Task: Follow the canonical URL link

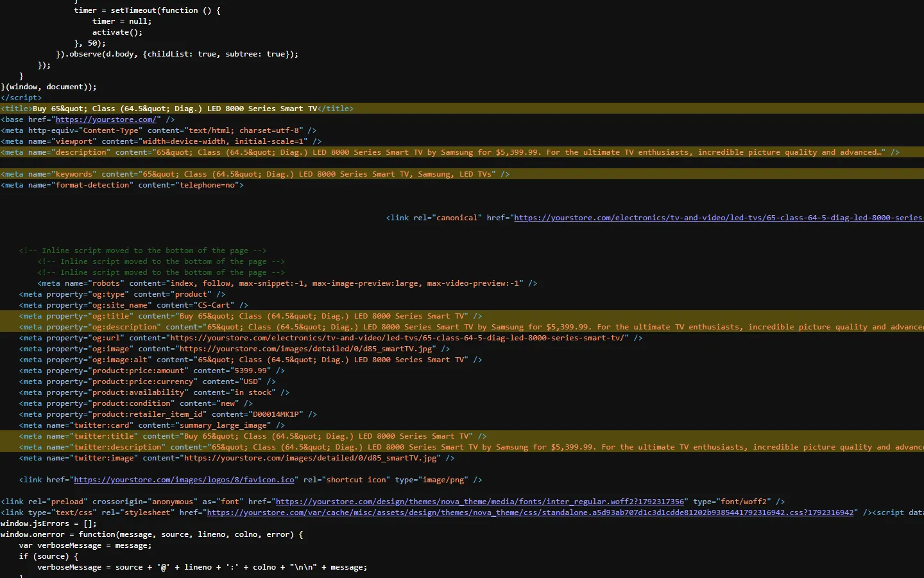Action: coord(719,218)
